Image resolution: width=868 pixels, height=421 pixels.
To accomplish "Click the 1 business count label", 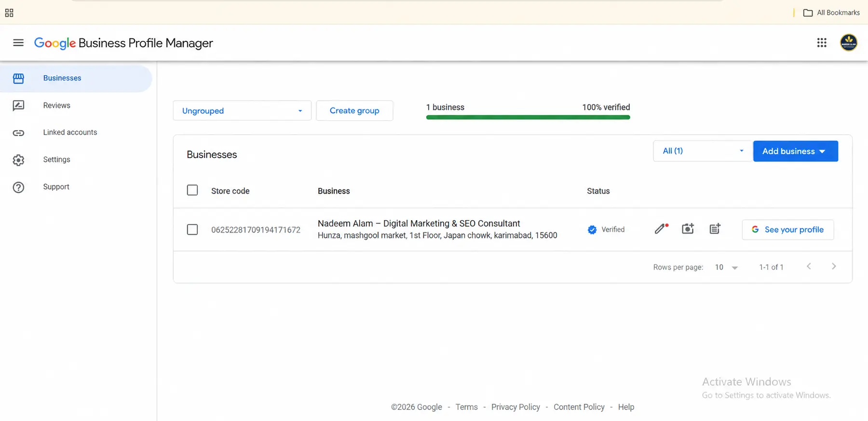I will click(x=445, y=107).
